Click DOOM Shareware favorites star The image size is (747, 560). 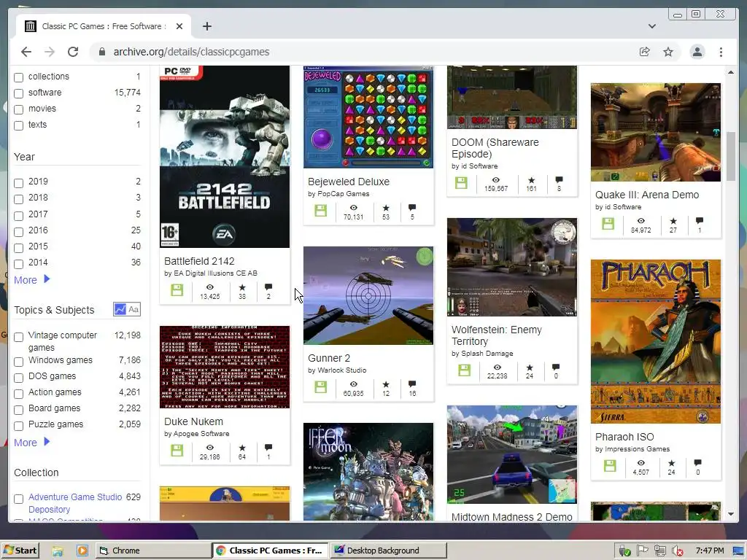point(531,180)
